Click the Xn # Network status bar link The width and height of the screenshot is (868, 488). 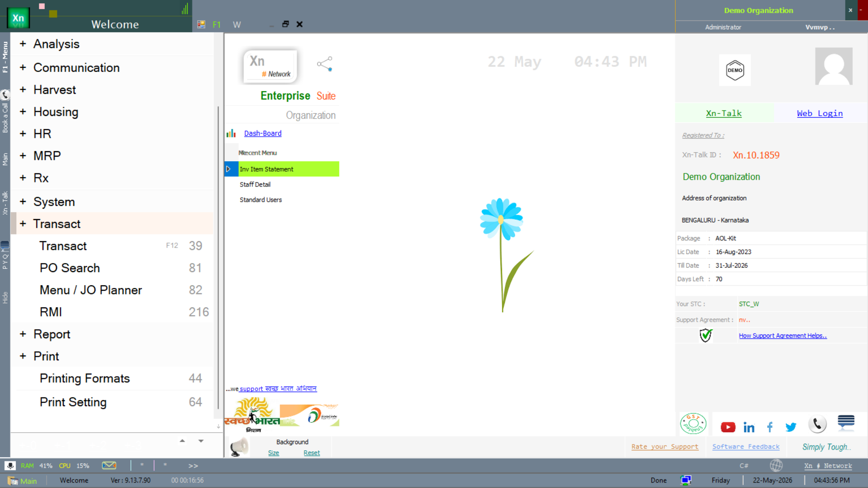point(828,465)
